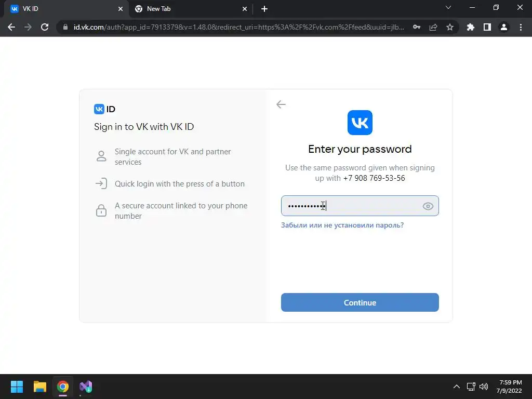Reload the current page
Image resolution: width=532 pixels, height=399 pixels.
(x=45, y=27)
